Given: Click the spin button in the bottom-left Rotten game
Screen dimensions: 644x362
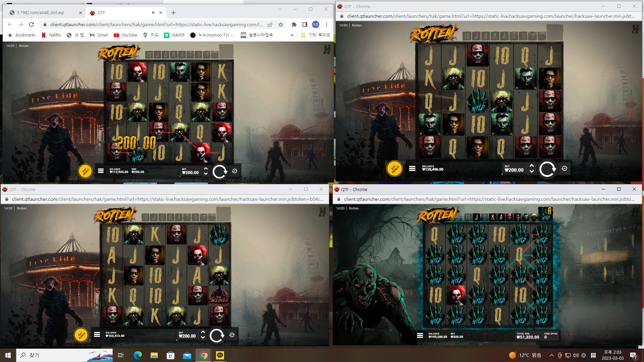Looking at the screenshot, I should pos(217,335).
